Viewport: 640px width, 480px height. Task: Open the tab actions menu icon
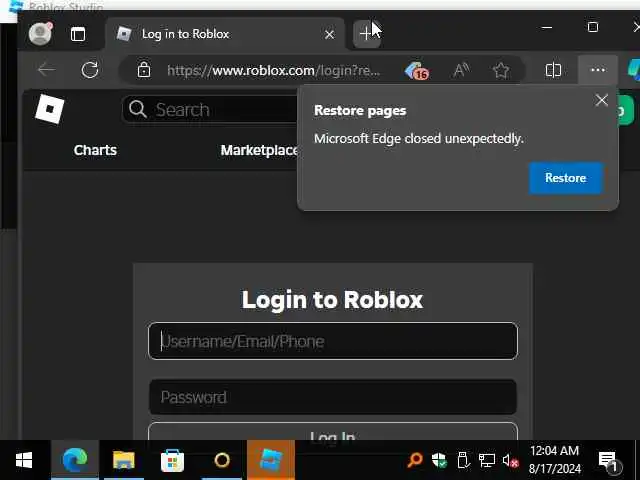point(78,34)
